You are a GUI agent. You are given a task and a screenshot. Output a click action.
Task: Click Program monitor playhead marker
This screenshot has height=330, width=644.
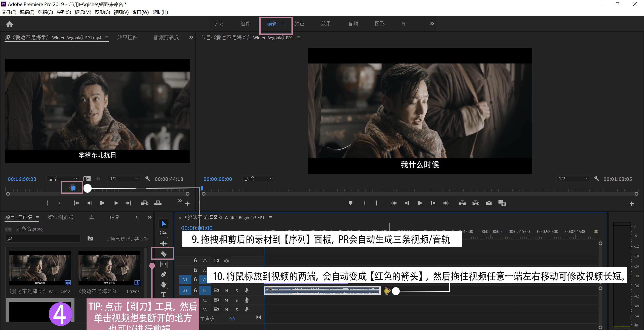pyautogui.click(x=202, y=188)
